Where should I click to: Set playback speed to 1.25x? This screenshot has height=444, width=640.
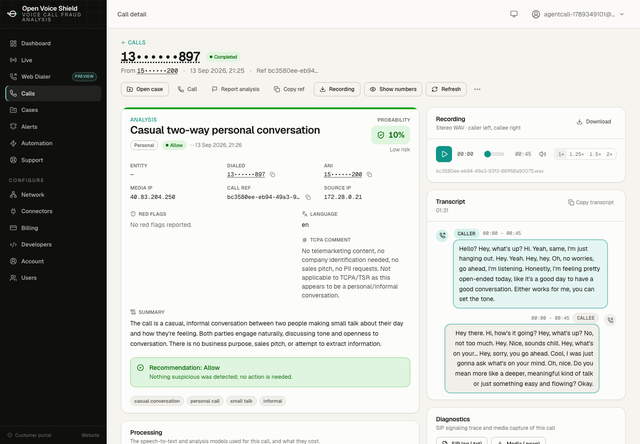tap(576, 154)
